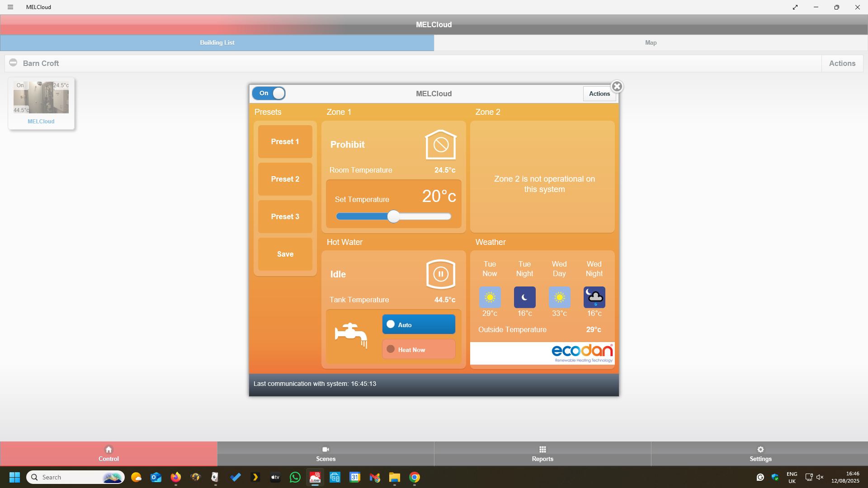Viewport: 868px width, 488px height.
Task: Open the device dialog Actions button
Action: [599, 94]
